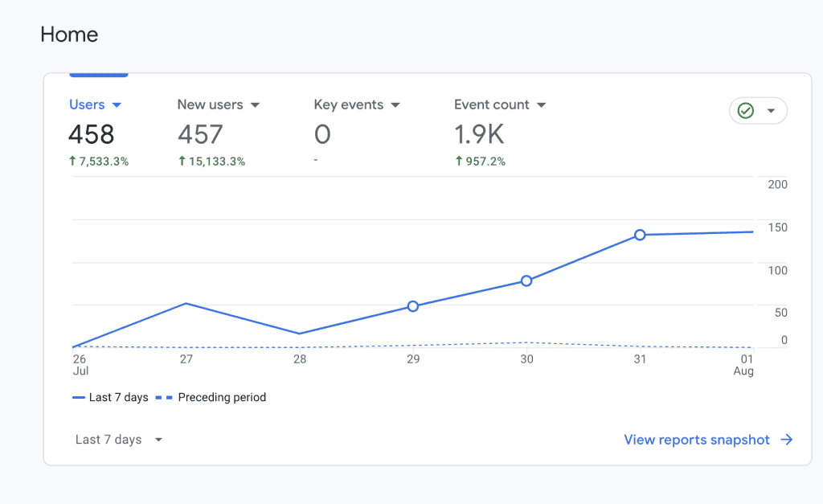
Task: Select the chart data point on July 30
Action: pyautogui.click(x=526, y=281)
